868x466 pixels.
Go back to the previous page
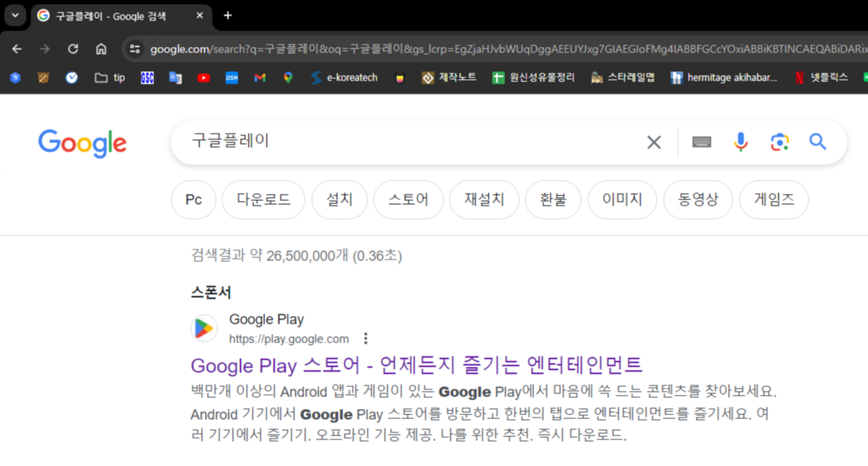17,49
